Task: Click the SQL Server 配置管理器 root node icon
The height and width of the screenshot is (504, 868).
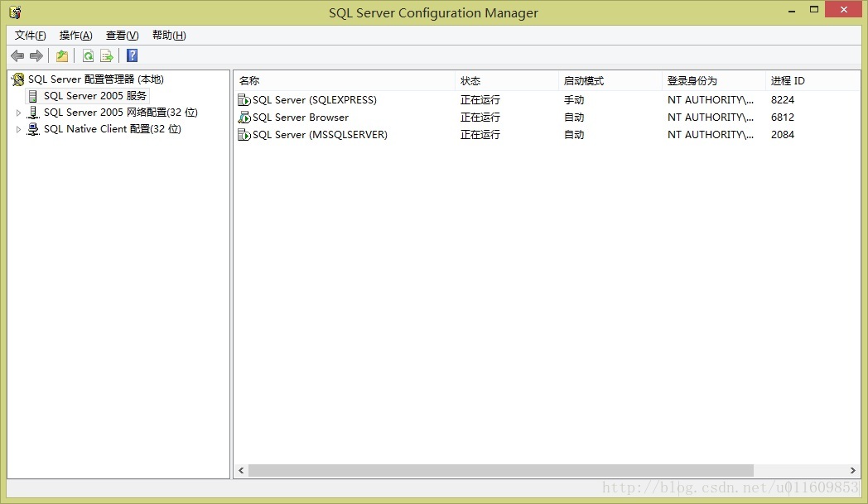Action: pos(18,79)
